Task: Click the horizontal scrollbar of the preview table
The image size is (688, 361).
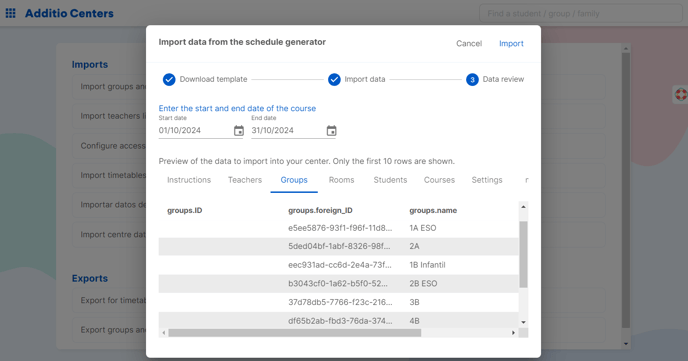Action: 294,333
